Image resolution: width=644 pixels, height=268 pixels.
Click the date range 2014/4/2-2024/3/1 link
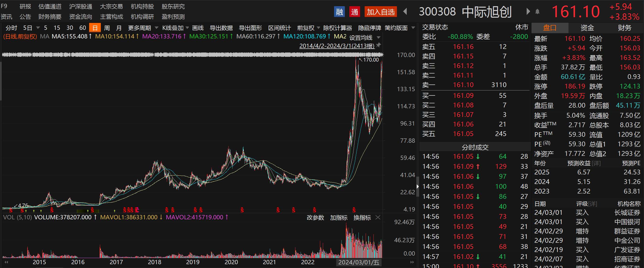tap(337, 46)
